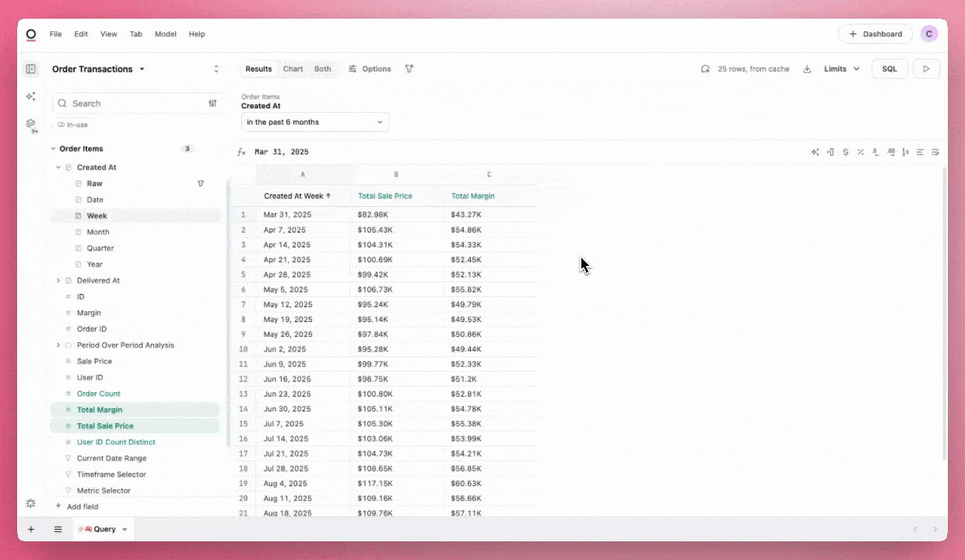This screenshot has height=560, width=965.
Task: Open the AI assistant sparkle icon in toolbar
Action: click(x=815, y=152)
